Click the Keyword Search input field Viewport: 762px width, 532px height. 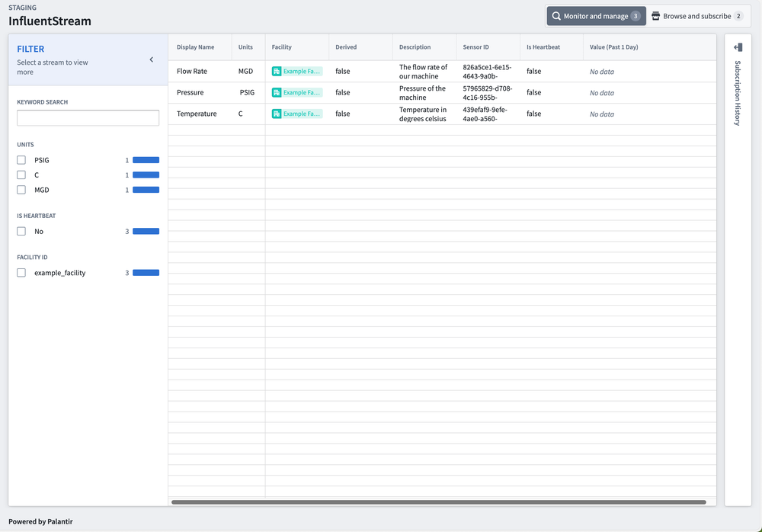[88, 118]
